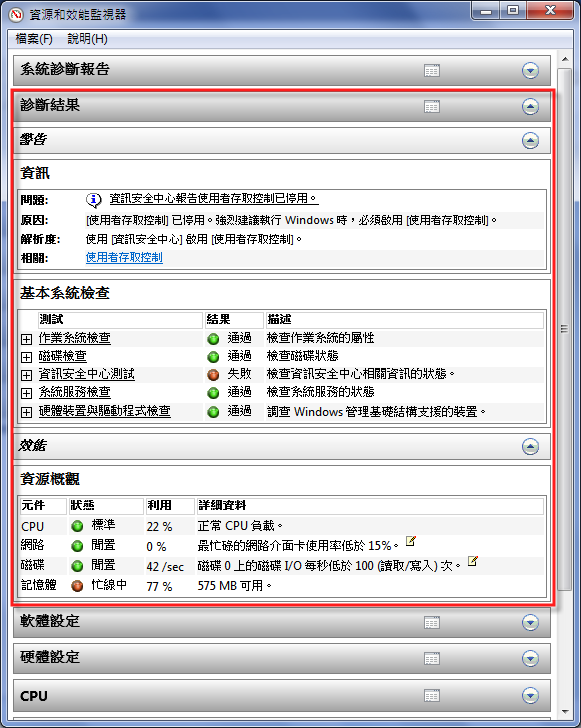Click the note icon after 網路 details
Screen dimensions: 581x728
411,541
